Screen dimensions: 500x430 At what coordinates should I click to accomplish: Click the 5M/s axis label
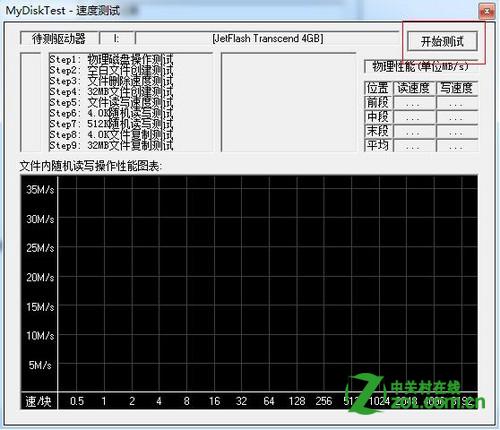(40, 365)
